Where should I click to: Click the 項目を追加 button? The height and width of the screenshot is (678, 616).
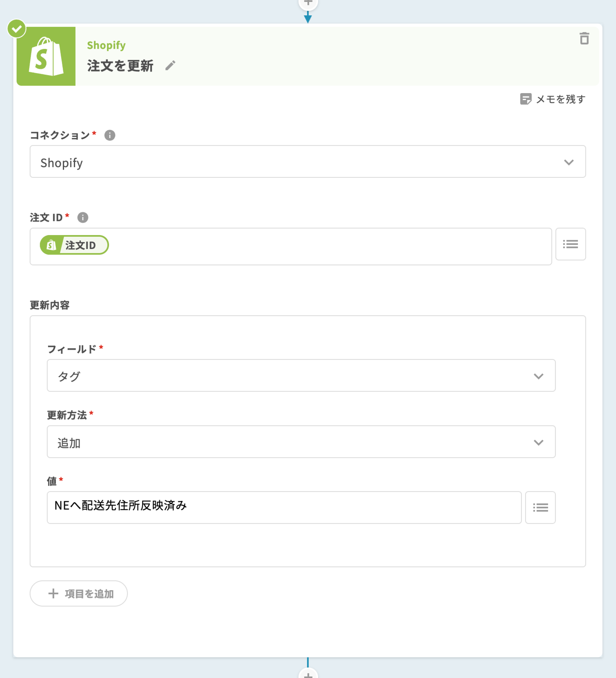tap(79, 594)
